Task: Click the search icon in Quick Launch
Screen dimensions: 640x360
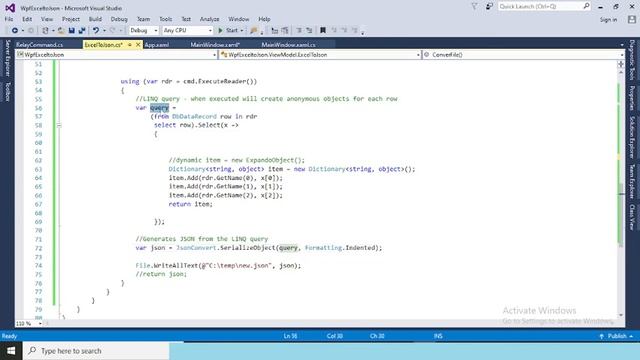Action: pyautogui.click(x=586, y=6)
